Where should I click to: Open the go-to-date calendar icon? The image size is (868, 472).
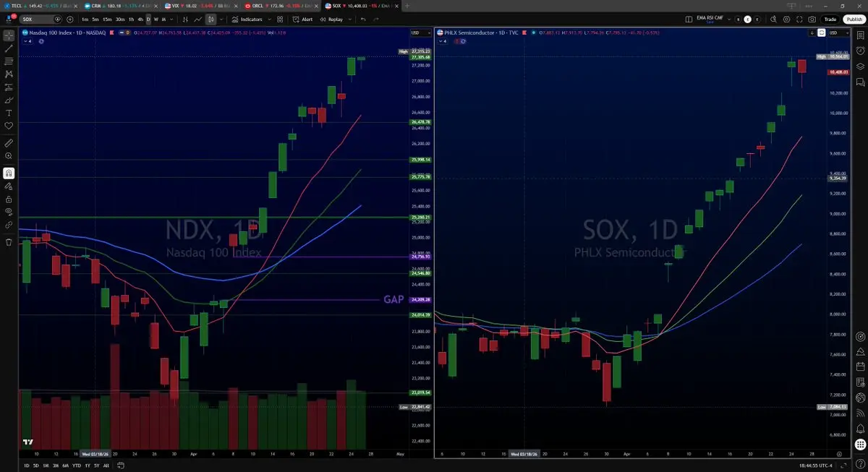tap(121, 466)
